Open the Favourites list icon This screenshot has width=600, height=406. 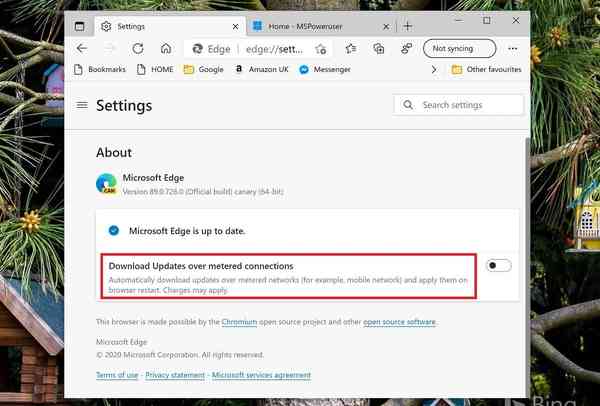click(351, 49)
